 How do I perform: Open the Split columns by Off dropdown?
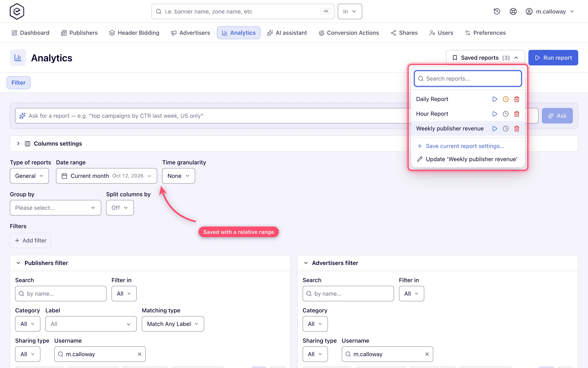[x=120, y=208]
